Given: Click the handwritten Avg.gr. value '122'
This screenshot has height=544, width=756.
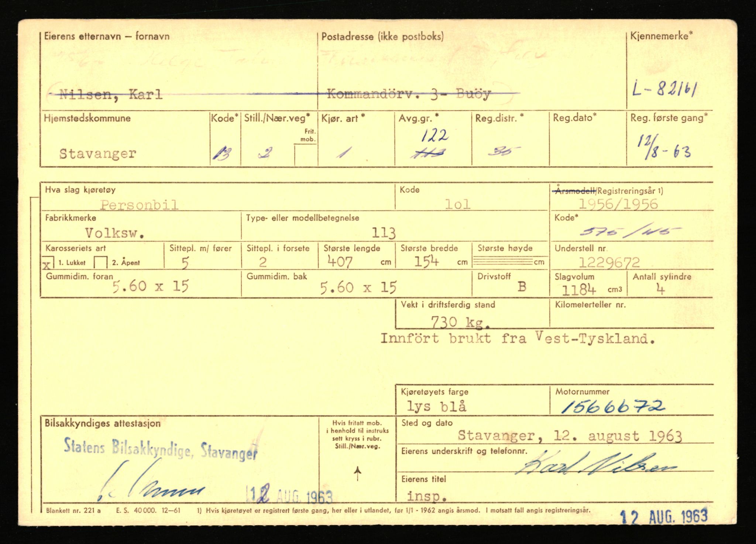Looking at the screenshot, I should [x=434, y=136].
